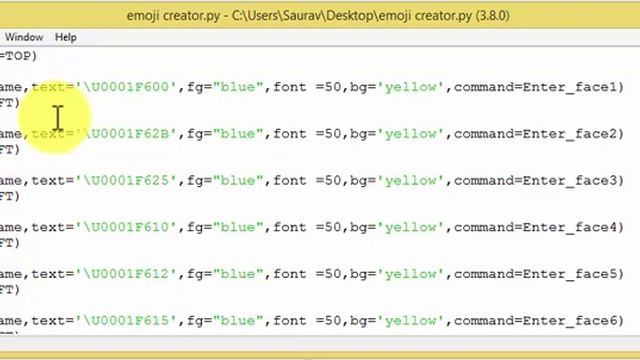Click 'yellow' string on Enter_face1 line
640x360 pixels.
[411, 87]
